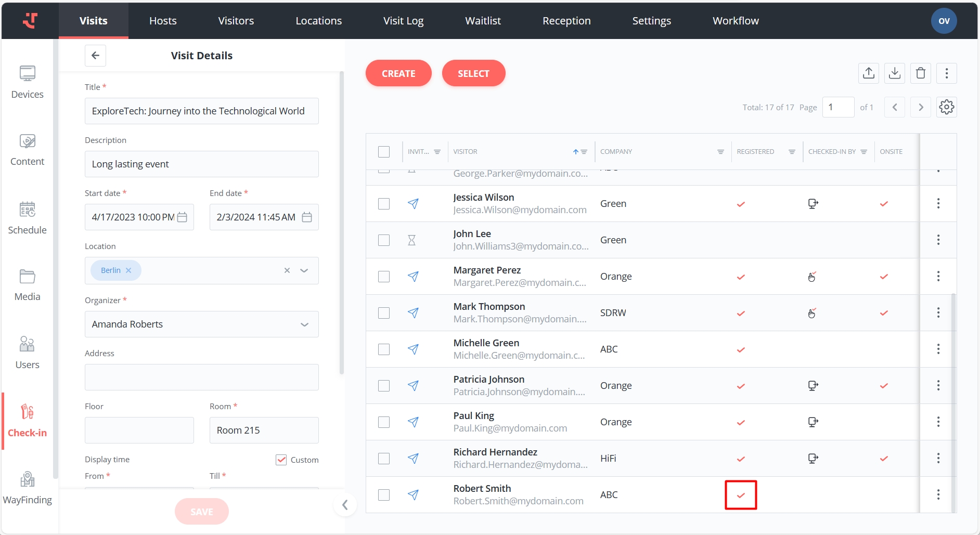Switch to the Visit Log tab
The height and width of the screenshot is (535, 980).
[403, 21]
